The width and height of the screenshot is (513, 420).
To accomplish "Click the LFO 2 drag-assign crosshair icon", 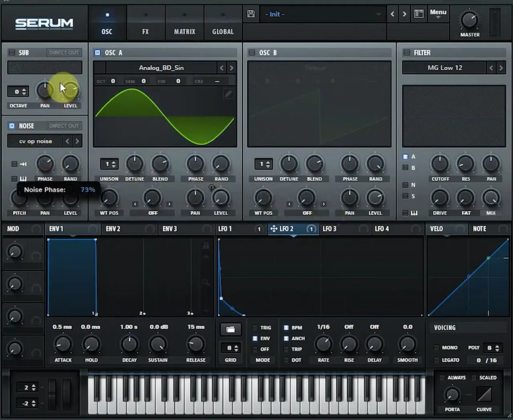I will point(274,229).
